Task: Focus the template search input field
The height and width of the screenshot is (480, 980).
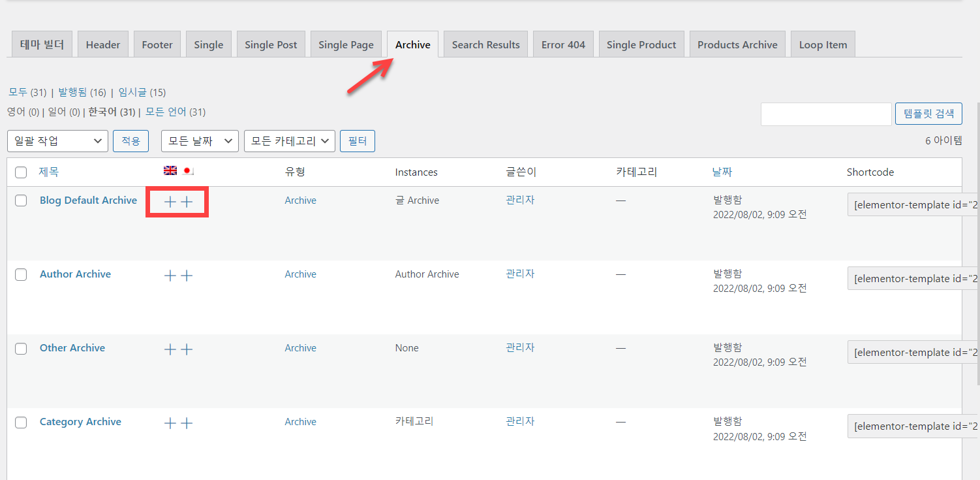Action: tap(826, 114)
